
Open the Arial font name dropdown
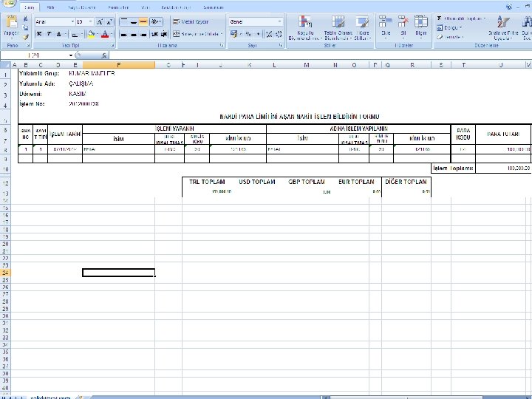(72, 21)
